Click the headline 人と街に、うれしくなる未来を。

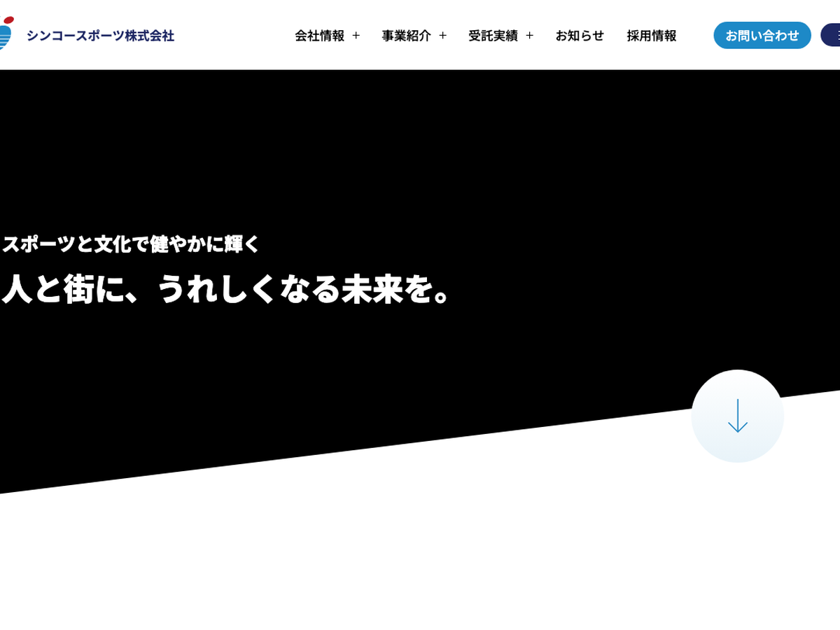tap(228, 288)
